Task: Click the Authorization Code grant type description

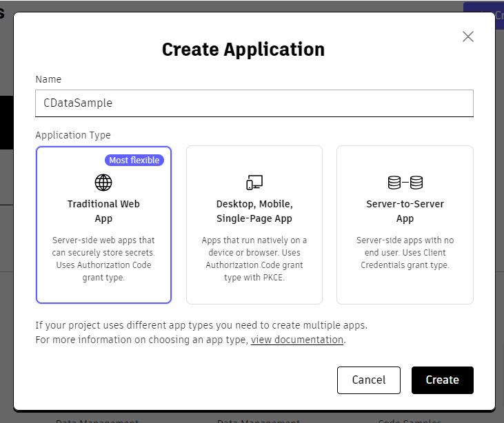Action: (103, 259)
